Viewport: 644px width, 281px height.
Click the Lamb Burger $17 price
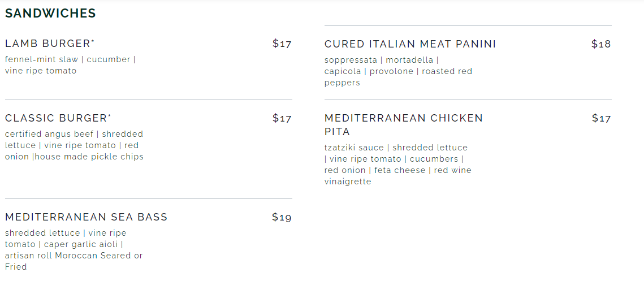282,44
